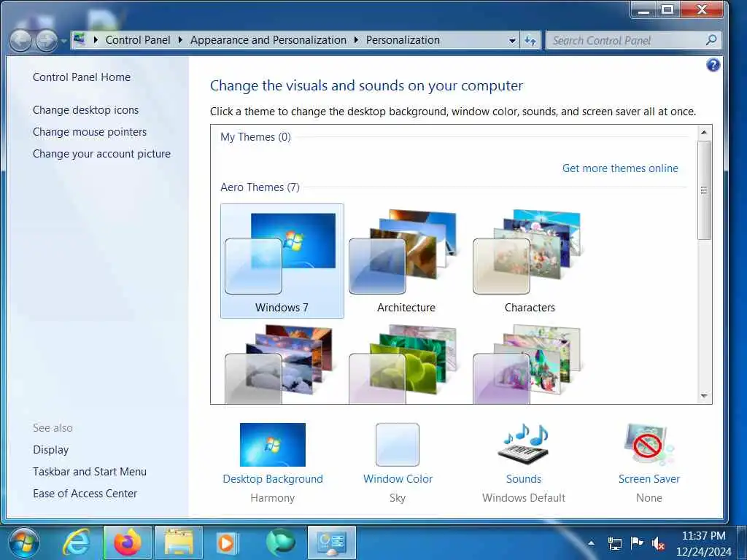Viewport: 747px width, 560px height.
Task: Open the Window Color Sky swatch
Action: point(398,444)
